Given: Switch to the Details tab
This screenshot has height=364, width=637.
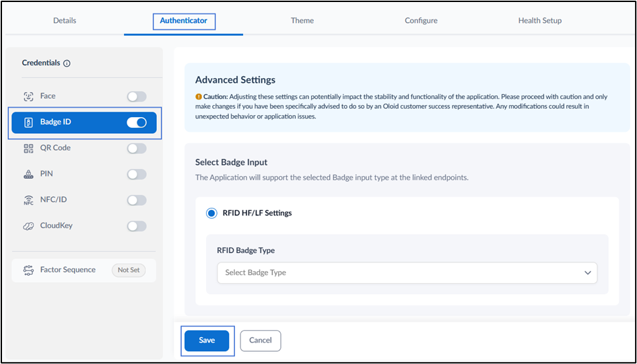Looking at the screenshot, I should [65, 20].
